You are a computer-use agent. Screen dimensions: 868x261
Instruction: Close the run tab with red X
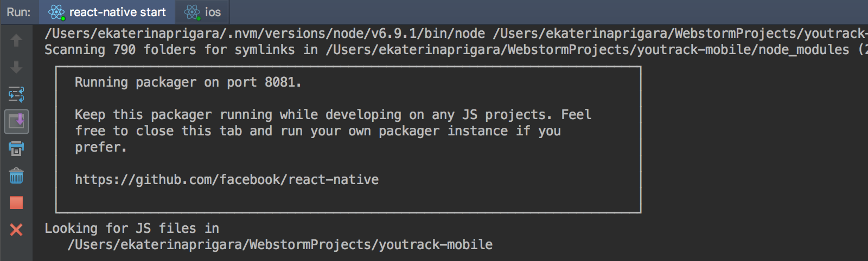pos(16,230)
